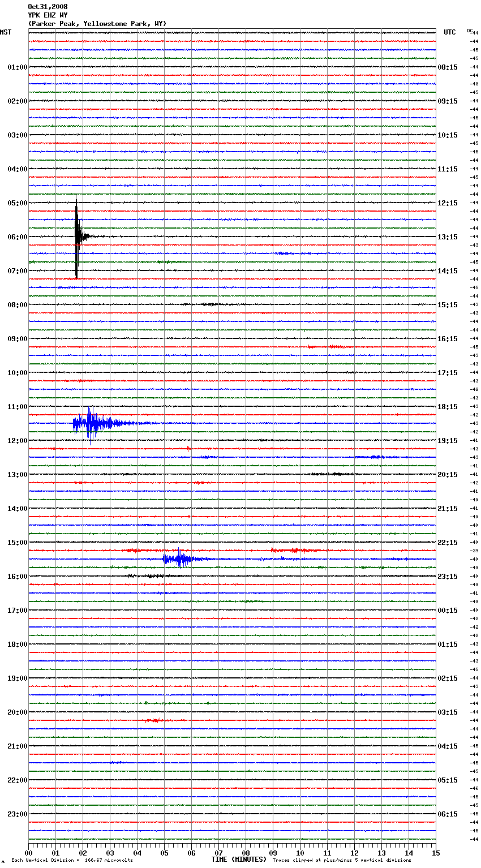The image size is (481, 868).
Task: Click the 19:00 MST hour label
Action: (18, 678)
